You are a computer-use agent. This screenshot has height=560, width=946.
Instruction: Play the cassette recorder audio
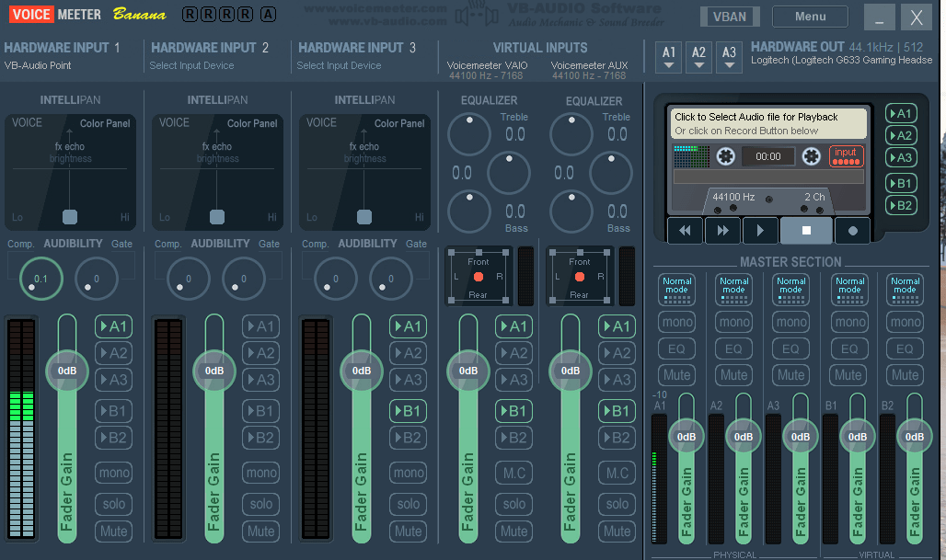(x=760, y=230)
